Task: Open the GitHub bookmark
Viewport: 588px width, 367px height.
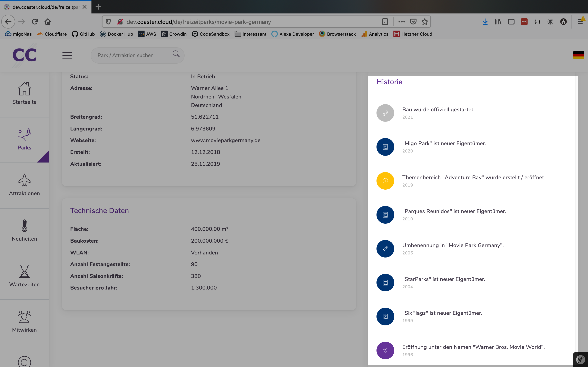Action: point(83,34)
